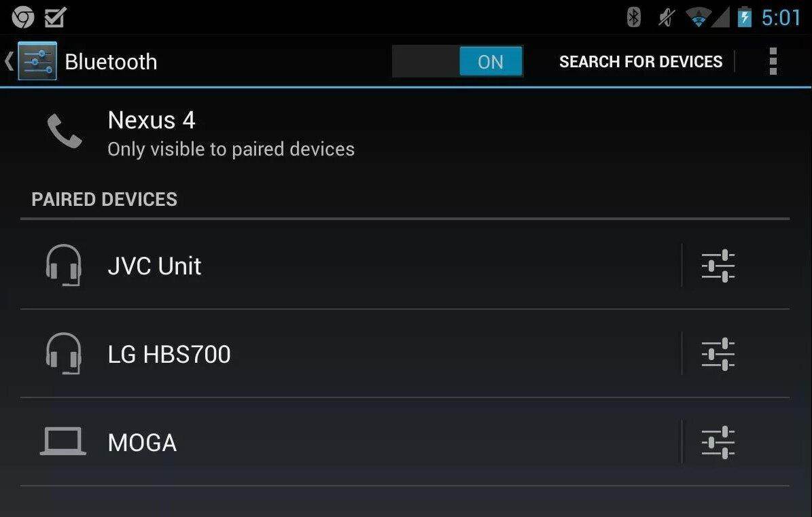Image resolution: width=812 pixels, height=517 pixels.
Task: Open MOGA device settings sliders
Action: [718, 442]
